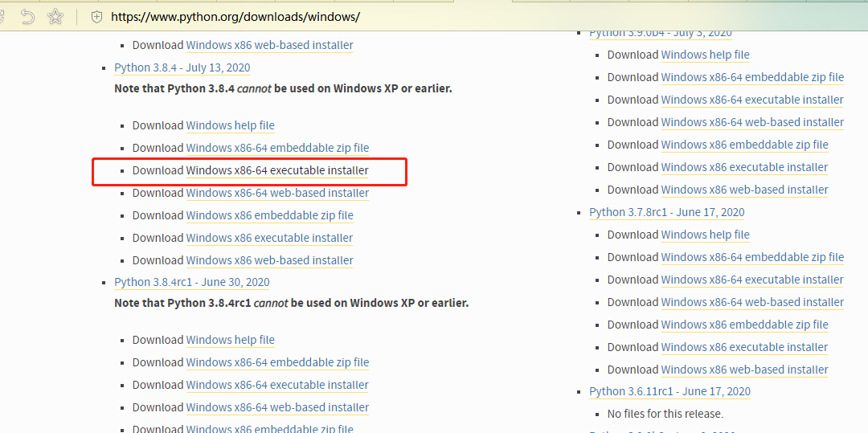Download x86-64 web-based installer for Python 3.9.0b4
The image size is (868, 433).
point(752,122)
